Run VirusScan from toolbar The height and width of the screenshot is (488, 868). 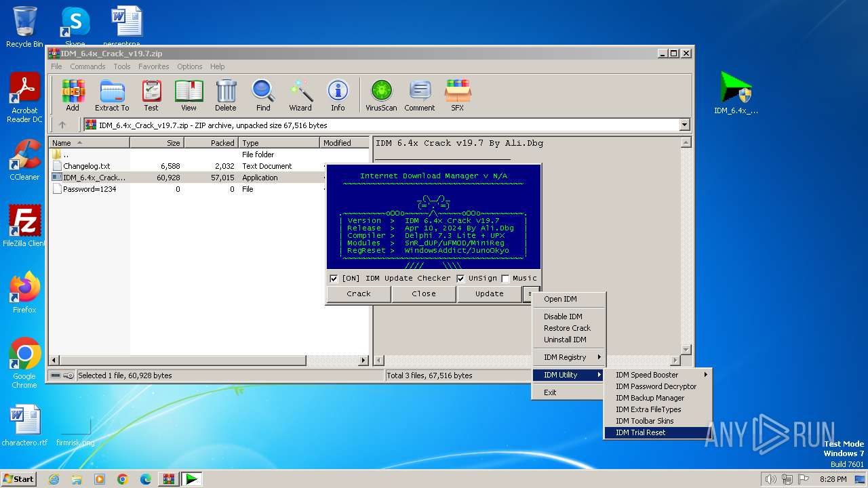coord(381,95)
